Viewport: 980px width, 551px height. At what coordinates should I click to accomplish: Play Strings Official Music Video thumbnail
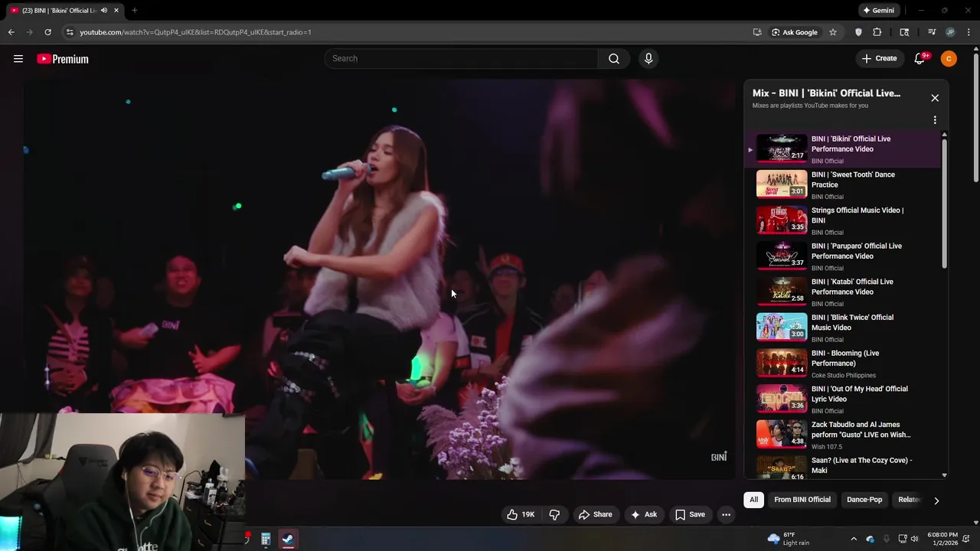point(782,220)
